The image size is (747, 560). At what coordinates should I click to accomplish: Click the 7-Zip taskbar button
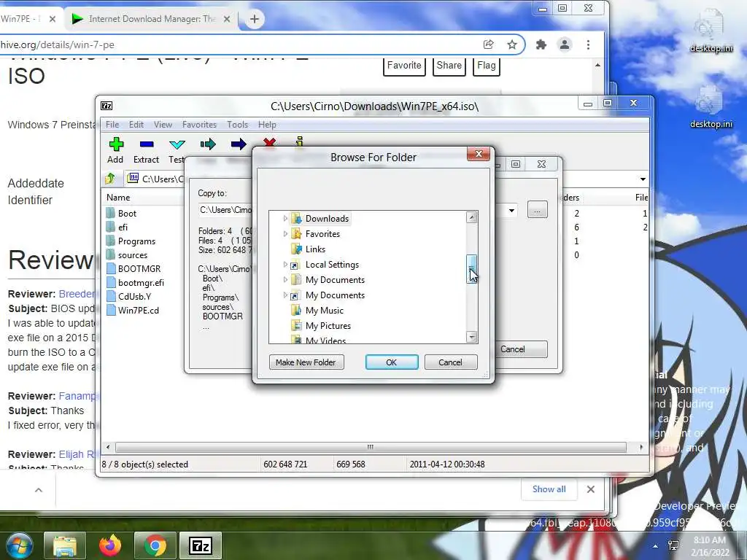(x=200, y=545)
